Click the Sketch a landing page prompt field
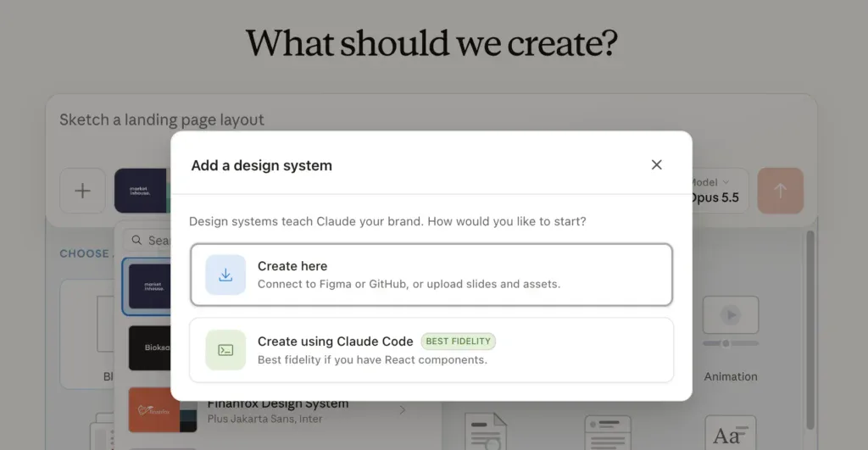The width and height of the screenshot is (868, 450). click(x=162, y=119)
